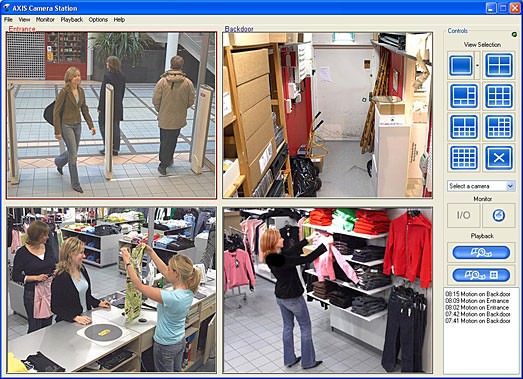This screenshot has height=379, width=523.
Task: Select the single camera view layout
Action: click(461, 65)
